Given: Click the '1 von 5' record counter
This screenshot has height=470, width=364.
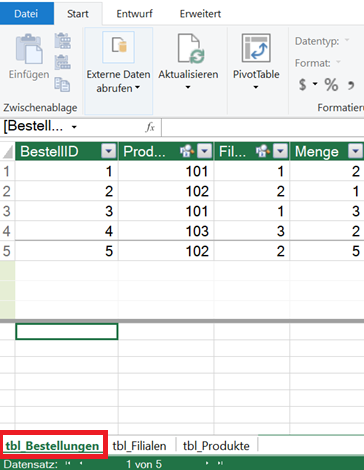Looking at the screenshot, I should click(144, 464).
